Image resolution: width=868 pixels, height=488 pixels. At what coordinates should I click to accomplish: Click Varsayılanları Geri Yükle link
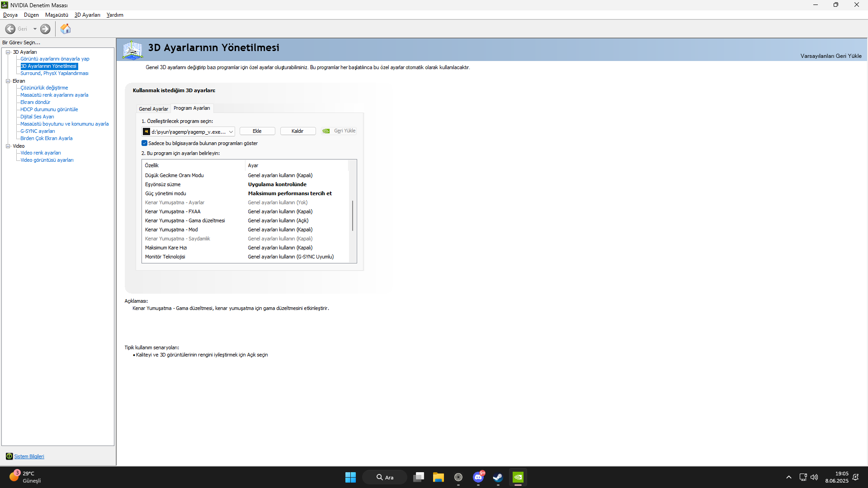click(x=830, y=56)
